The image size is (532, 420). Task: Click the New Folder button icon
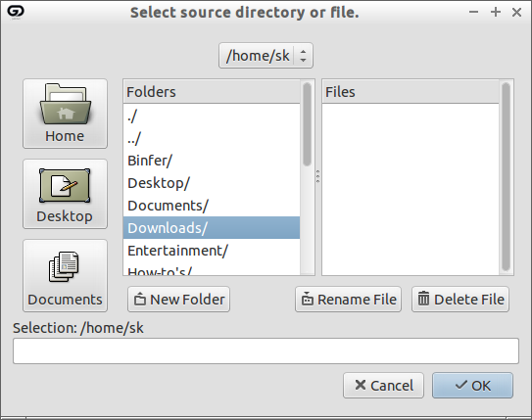[x=140, y=300]
